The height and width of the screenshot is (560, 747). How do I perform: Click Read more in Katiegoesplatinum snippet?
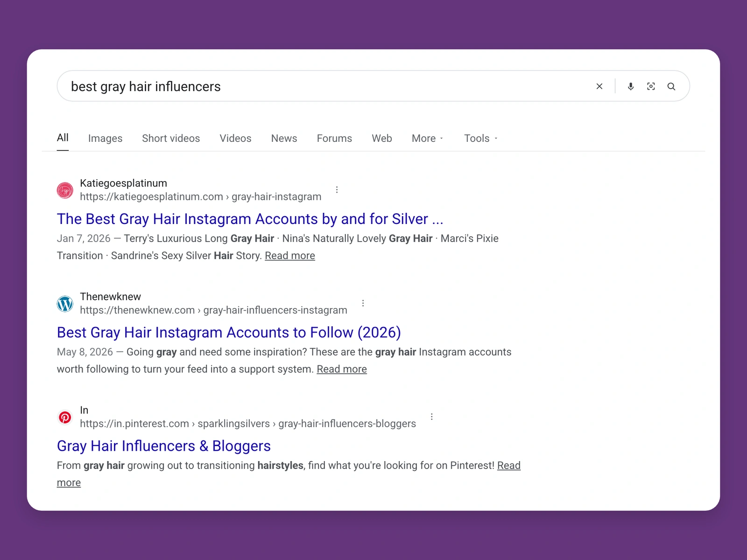pyautogui.click(x=290, y=256)
